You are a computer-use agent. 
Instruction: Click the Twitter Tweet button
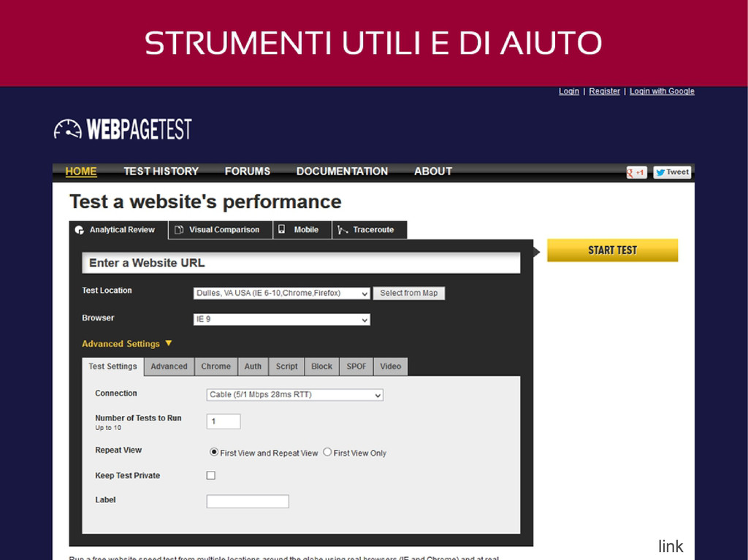click(672, 172)
